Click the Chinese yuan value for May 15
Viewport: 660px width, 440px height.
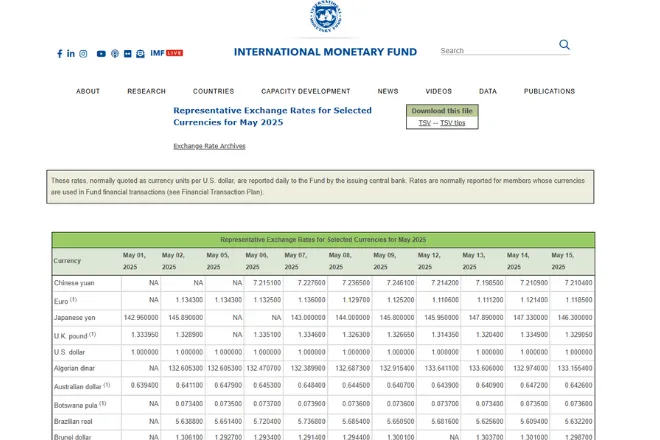click(x=578, y=283)
